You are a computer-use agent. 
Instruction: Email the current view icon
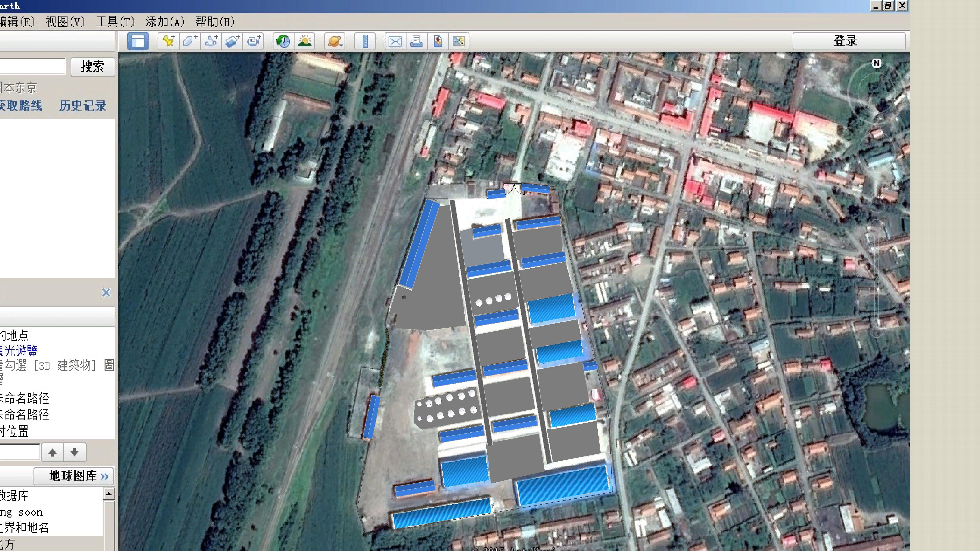click(x=395, y=41)
